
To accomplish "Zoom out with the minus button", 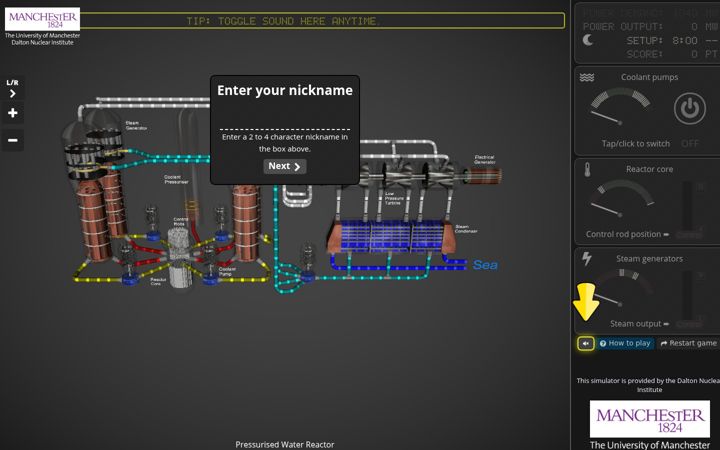I will pyautogui.click(x=13, y=140).
